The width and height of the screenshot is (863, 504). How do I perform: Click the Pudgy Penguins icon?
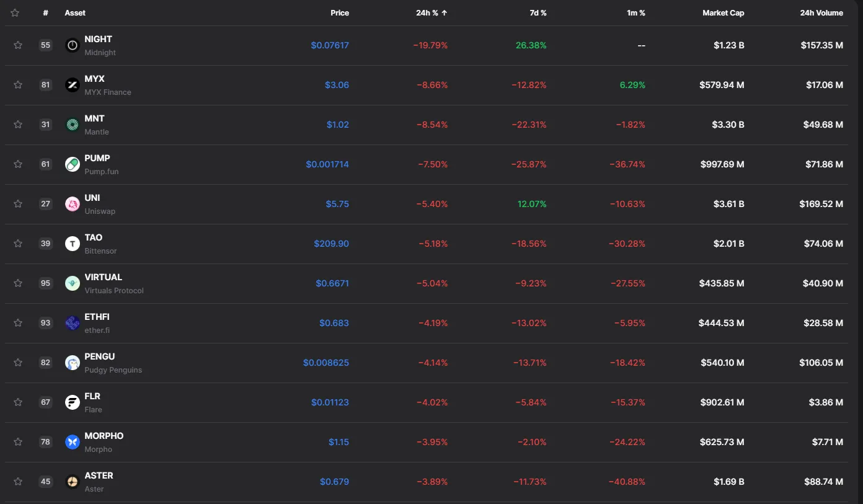tap(73, 363)
